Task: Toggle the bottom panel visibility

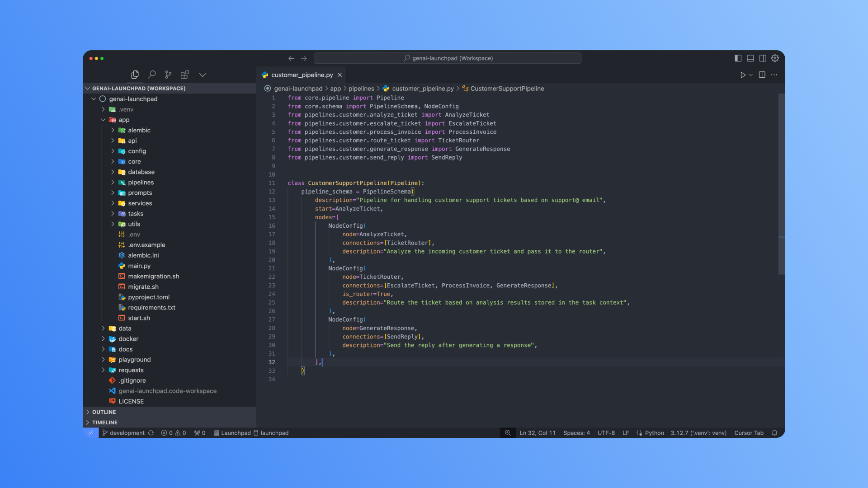Action: 750,58
